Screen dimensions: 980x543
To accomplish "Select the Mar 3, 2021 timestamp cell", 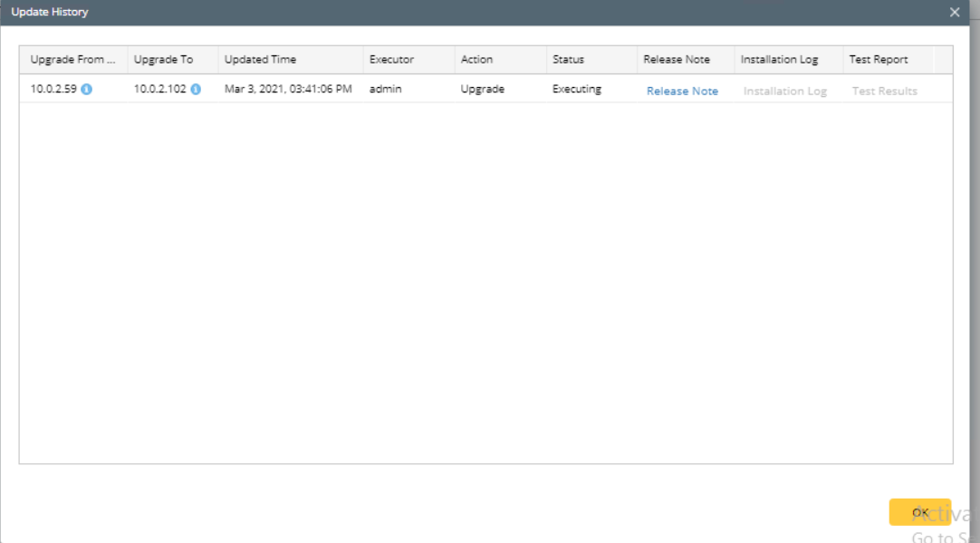I will tap(291, 89).
